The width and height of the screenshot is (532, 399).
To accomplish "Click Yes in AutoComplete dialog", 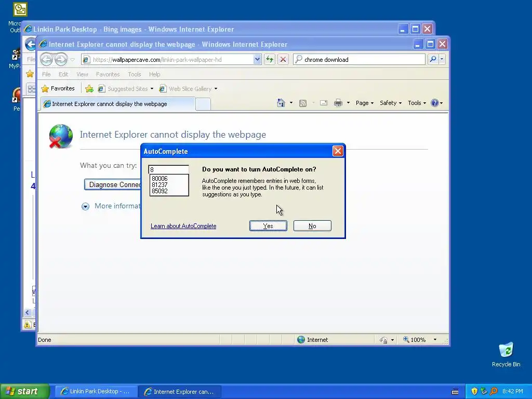I will pyautogui.click(x=268, y=226).
